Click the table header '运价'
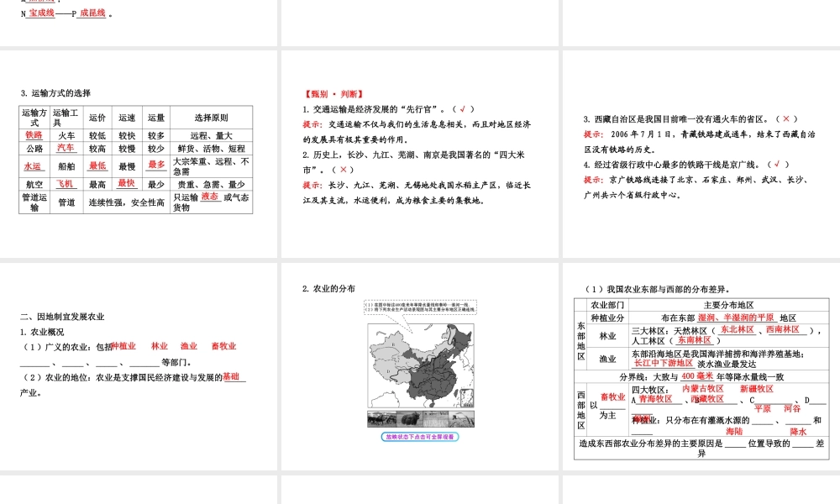Image resolution: width=840 pixels, height=504 pixels. [x=97, y=118]
